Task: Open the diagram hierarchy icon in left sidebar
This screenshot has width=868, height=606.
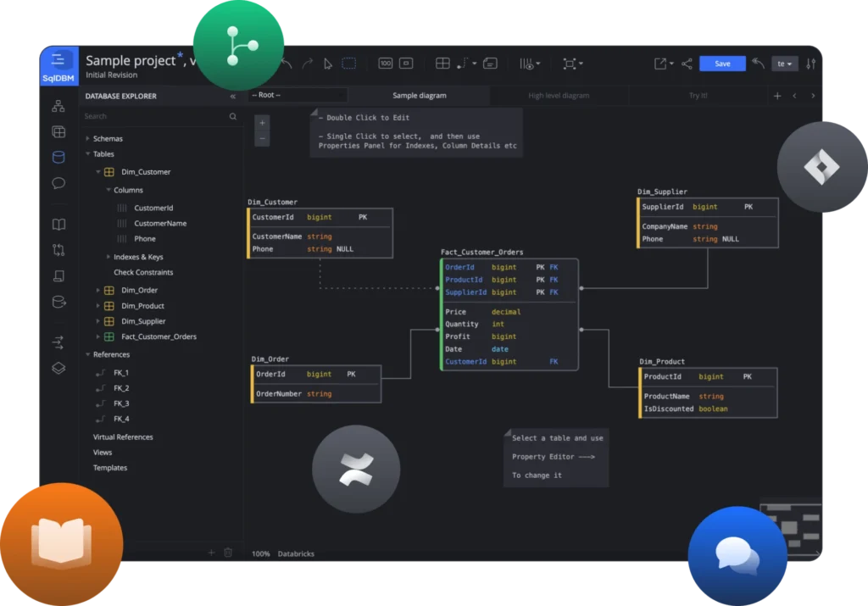Action: coord(58,106)
